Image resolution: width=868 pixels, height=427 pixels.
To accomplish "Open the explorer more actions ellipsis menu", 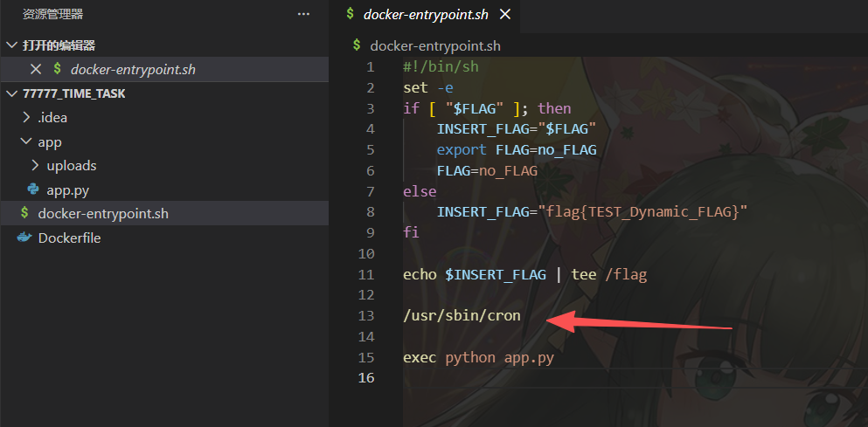I will coord(303,14).
